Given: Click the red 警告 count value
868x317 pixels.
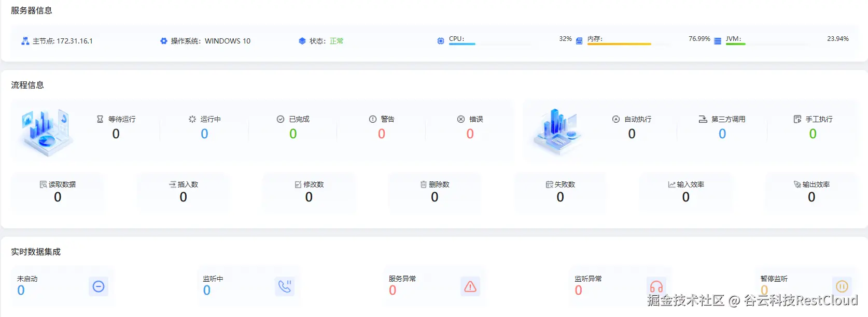Looking at the screenshot, I should click(382, 134).
